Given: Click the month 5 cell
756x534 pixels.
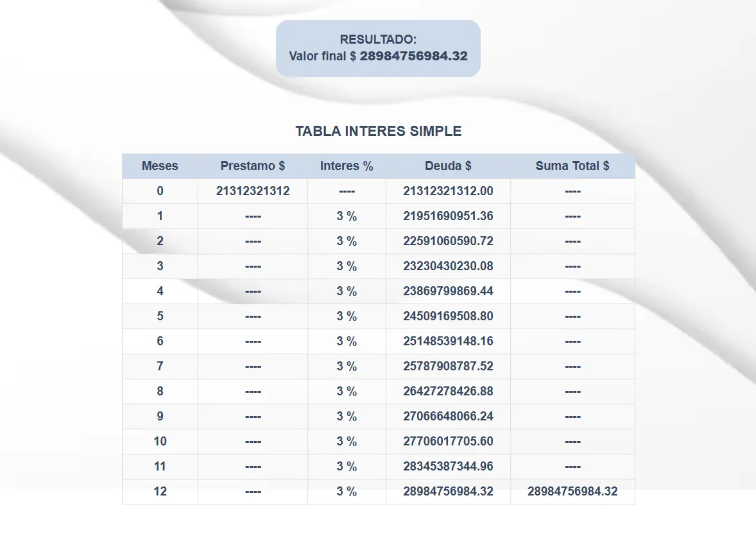Looking at the screenshot, I should tap(160, 316).
